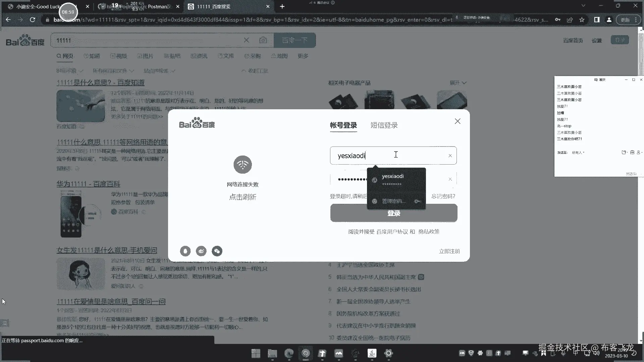The width and height of the screenshot is (644, 362).
Task: Open Windows Start button in taskbar
Action: [256, 353]
